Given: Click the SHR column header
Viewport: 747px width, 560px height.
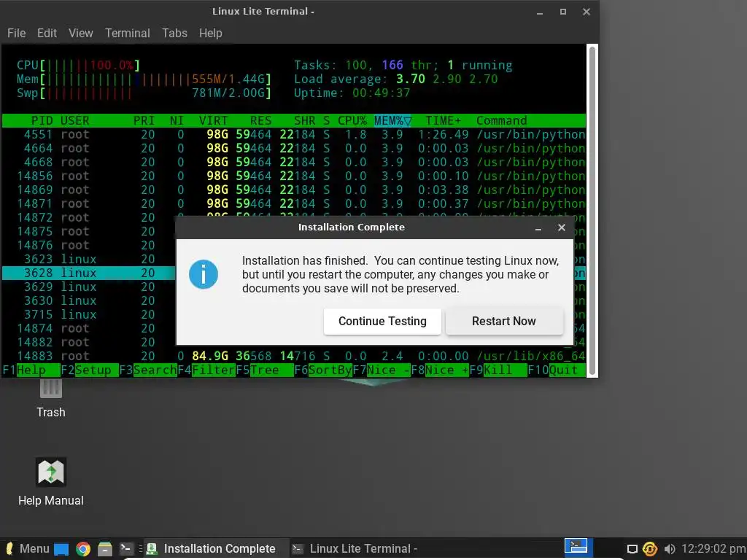Looking at the screenshot, I should [304, 120].
